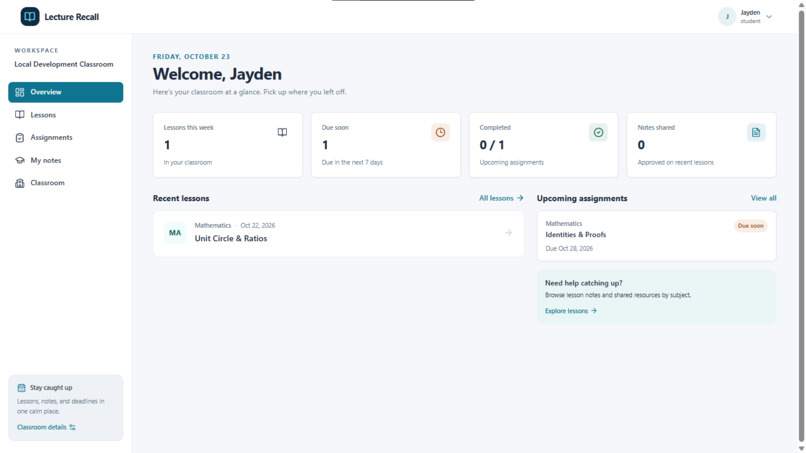Click View all upcoming assignments
Image resolution: width=806 pixels, height=453 pixels.
pyautogui.click(x=763, y=198)
